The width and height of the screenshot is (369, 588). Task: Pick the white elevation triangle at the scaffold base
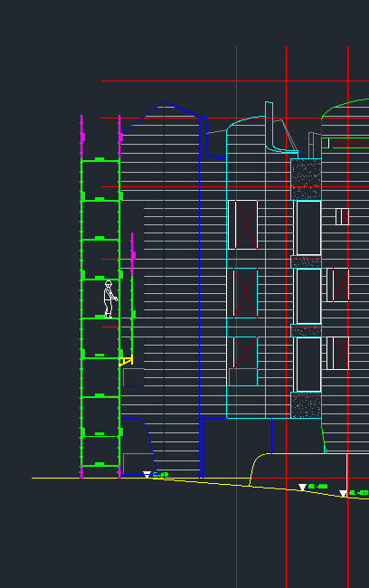point(147,474)
